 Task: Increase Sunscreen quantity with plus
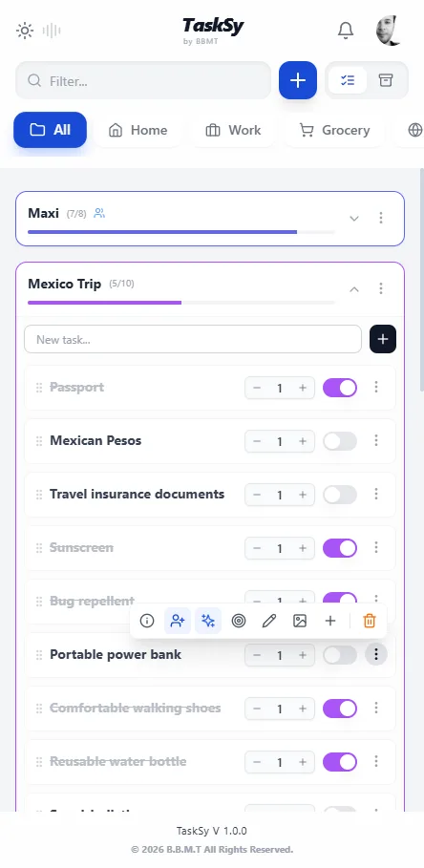click(303, 548)
